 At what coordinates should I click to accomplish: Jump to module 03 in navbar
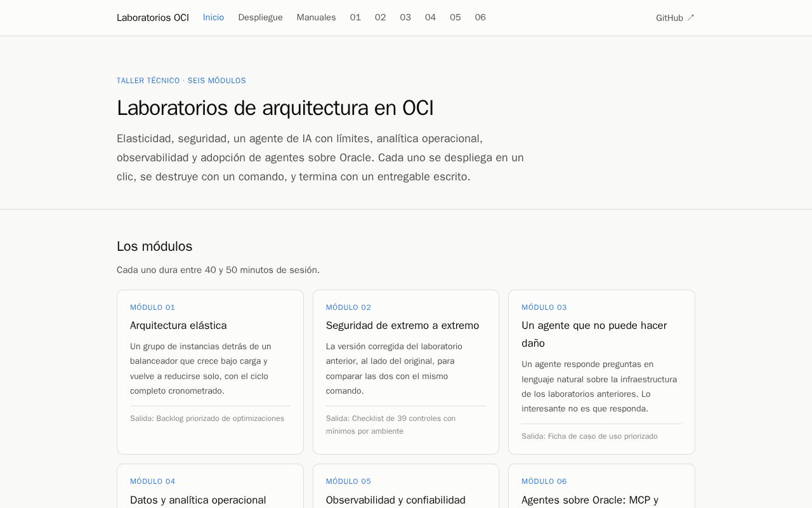tap(405, 17)
